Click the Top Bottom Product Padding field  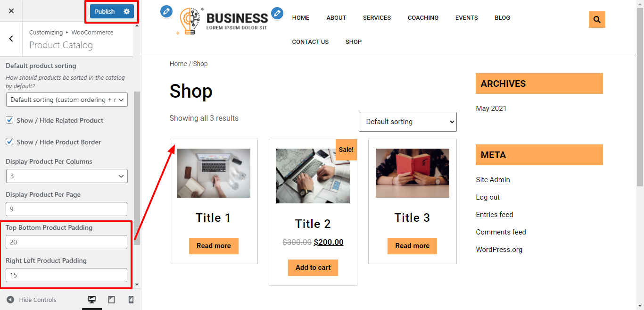[x=66, y=242]
